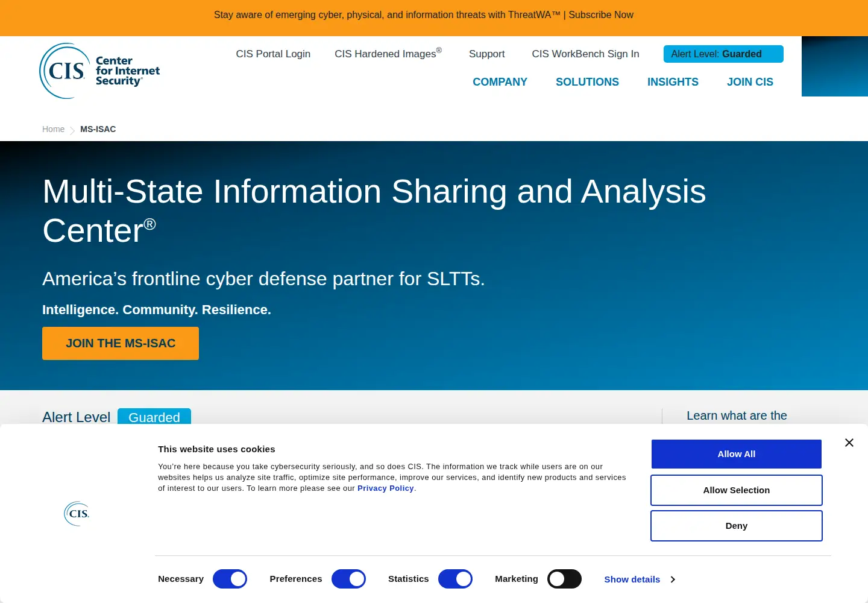Click the "Learn what are the" text
868x603 pixels.
(x=737, y=415)
